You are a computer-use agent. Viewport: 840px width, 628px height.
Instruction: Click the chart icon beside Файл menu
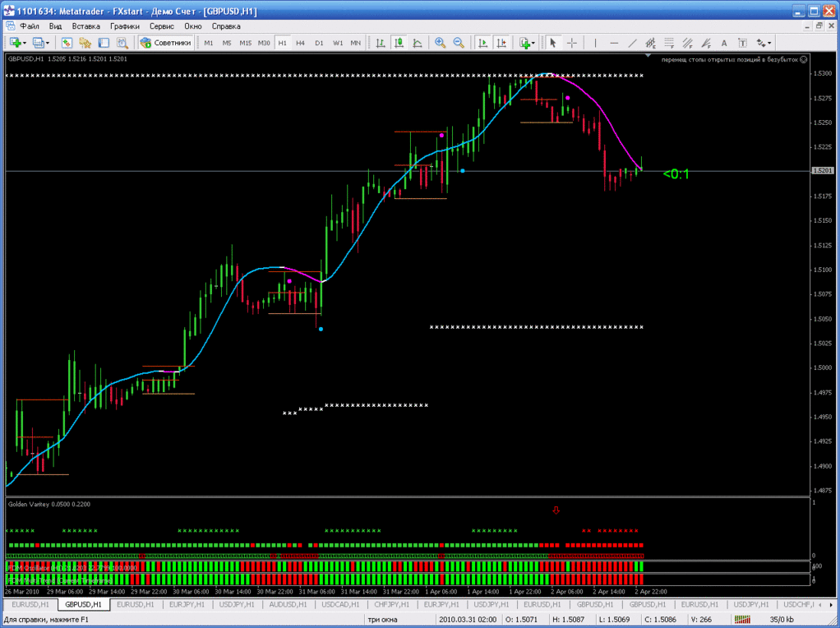pos(10,26)
